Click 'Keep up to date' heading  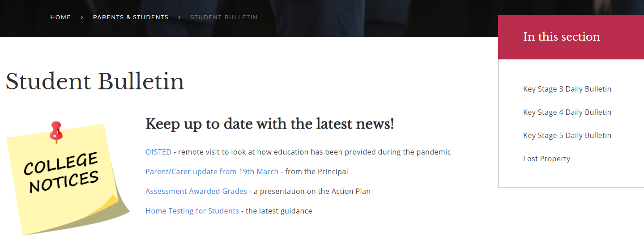click(269, 124)
